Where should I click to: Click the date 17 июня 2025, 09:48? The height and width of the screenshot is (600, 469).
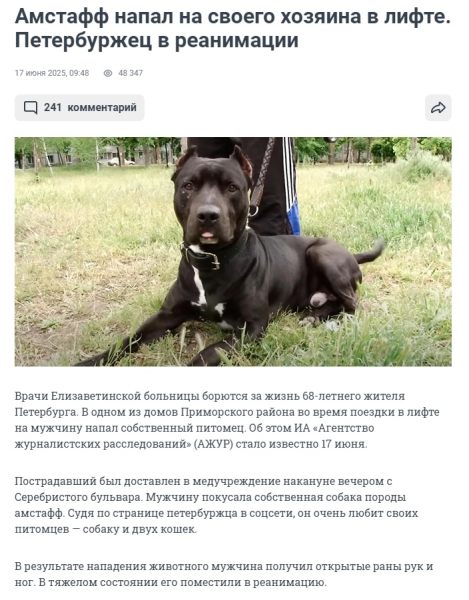point(52,73)
